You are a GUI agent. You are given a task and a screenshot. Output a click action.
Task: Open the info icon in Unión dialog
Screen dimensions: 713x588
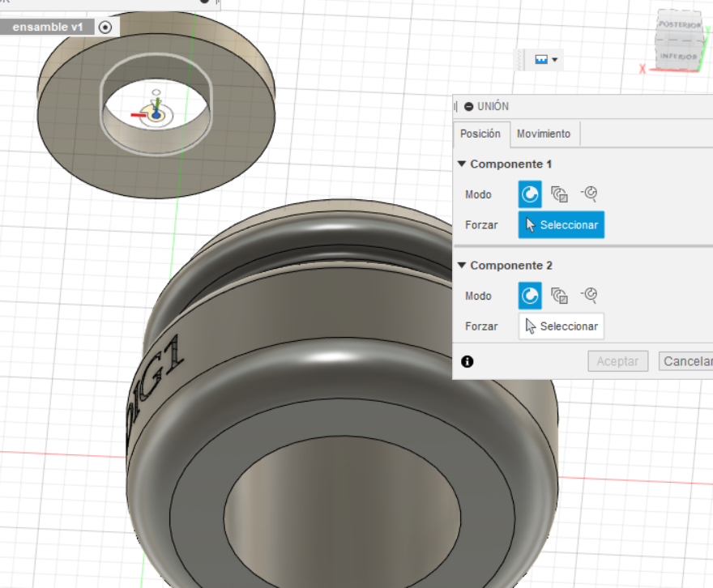[468, 362]
